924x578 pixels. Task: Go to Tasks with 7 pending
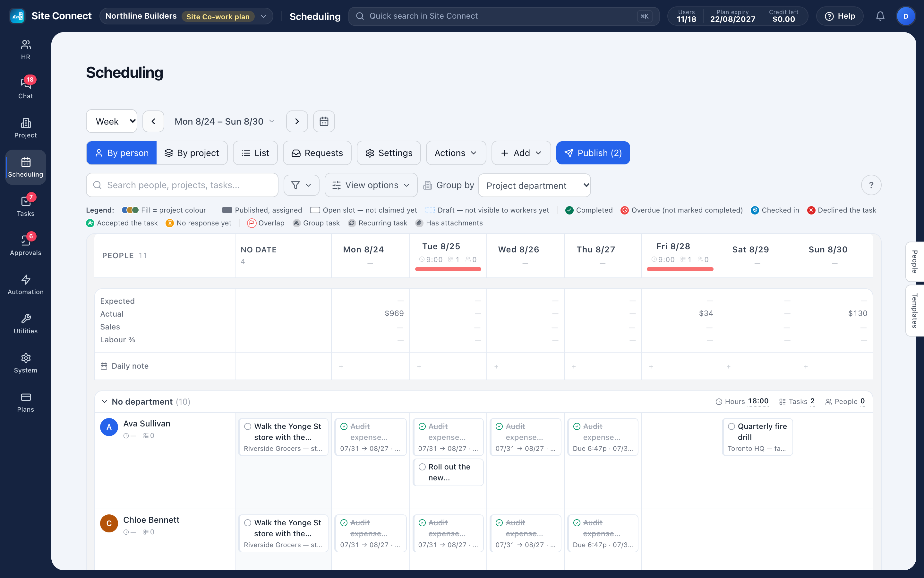click(26, 206)
